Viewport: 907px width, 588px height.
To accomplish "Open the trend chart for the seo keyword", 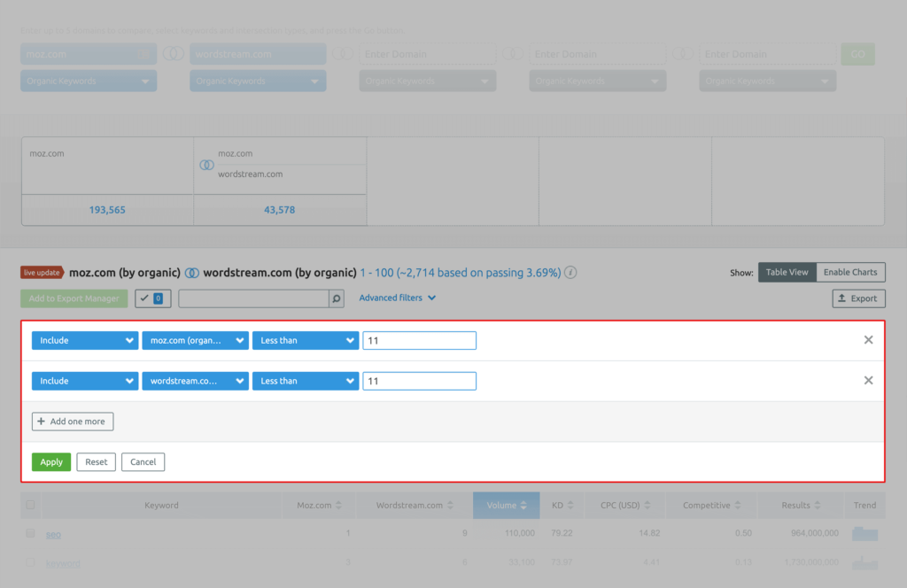I will point(864,533).
